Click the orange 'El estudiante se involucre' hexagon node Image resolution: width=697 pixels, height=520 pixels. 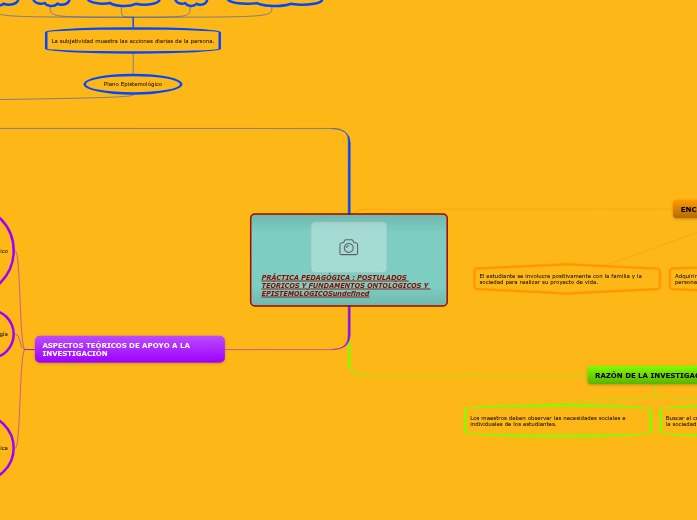coord(566,279)
